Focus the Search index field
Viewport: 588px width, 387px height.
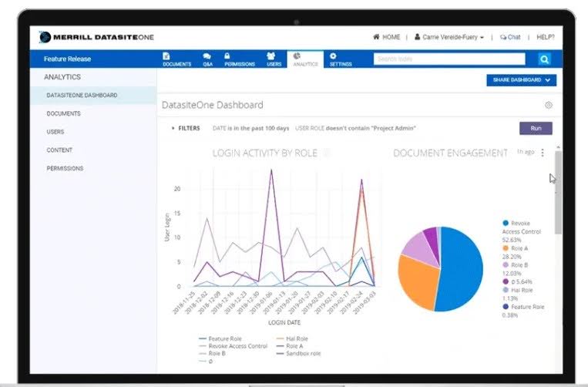click(449, 59)
